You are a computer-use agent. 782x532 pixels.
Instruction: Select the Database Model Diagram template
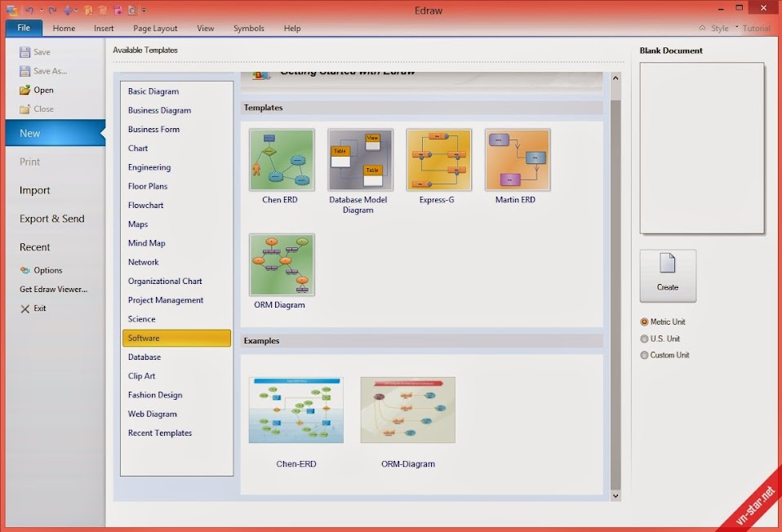360,160
